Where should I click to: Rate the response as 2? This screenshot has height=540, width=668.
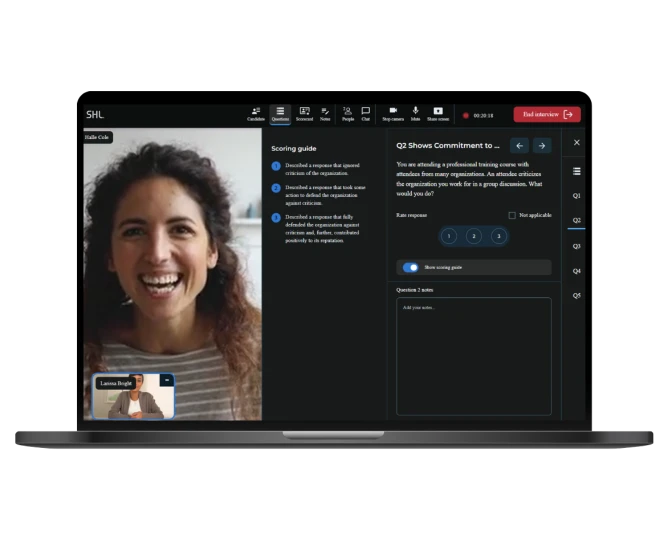pyautogui.click(x=474, y=236)
